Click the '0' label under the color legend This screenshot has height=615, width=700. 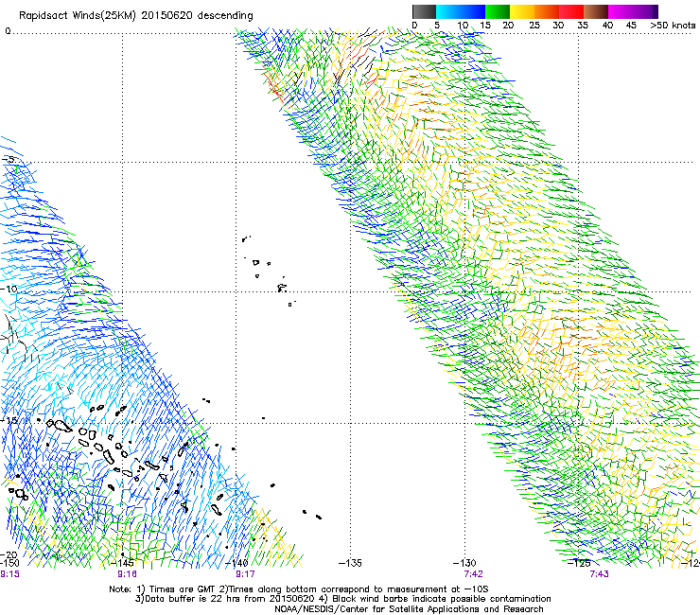click(414, 26)
